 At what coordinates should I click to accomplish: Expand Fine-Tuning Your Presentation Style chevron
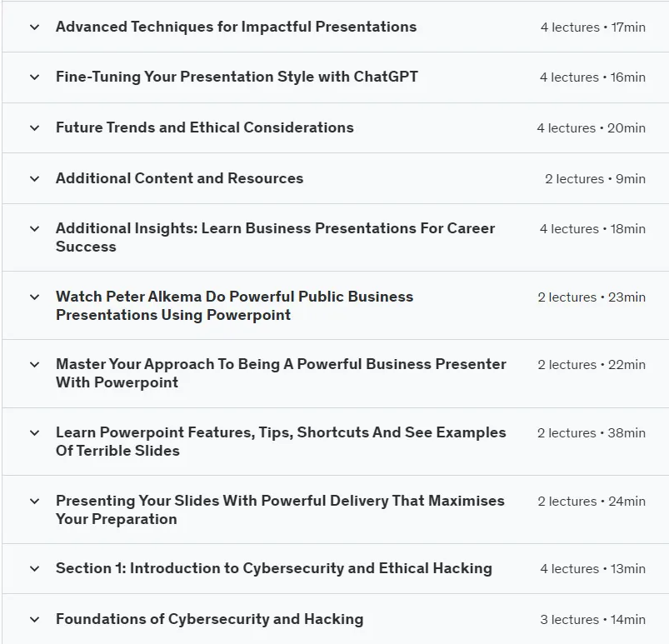click(x=34, y=77)
